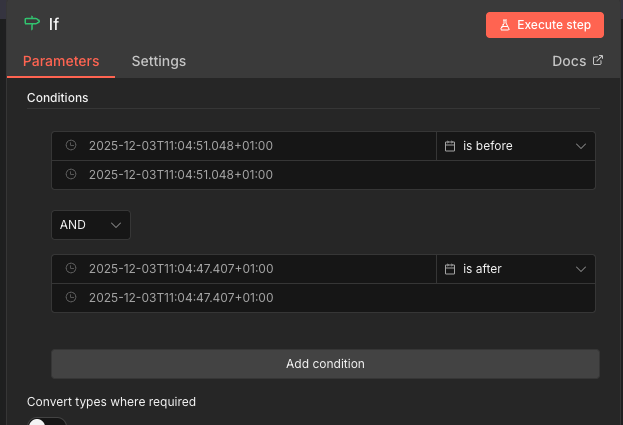The width and height of the screenshot is (623, 425).
Task: Click clock icon of second condition's right value
Action: 70,298
